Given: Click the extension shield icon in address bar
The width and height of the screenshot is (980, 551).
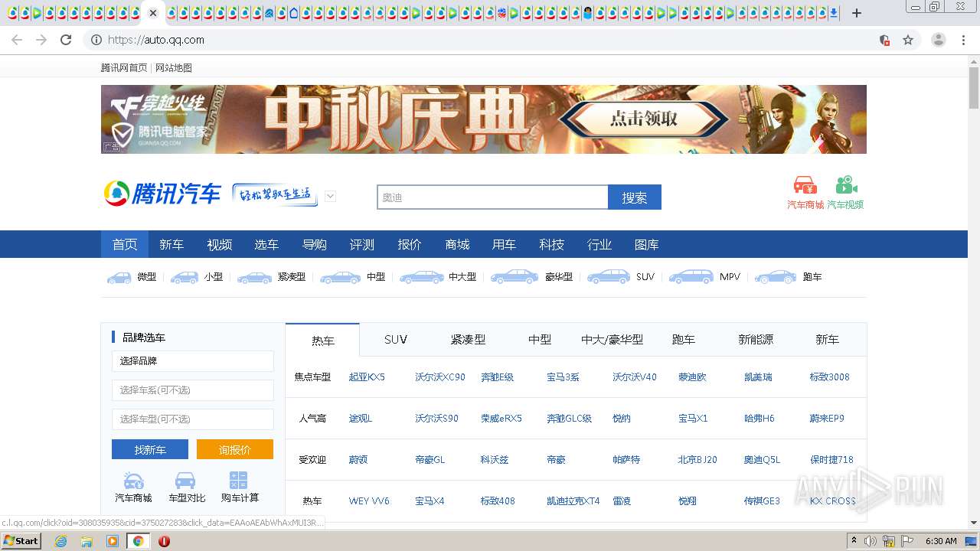Looking at the screenshot, I should click(x=884, y=40).
